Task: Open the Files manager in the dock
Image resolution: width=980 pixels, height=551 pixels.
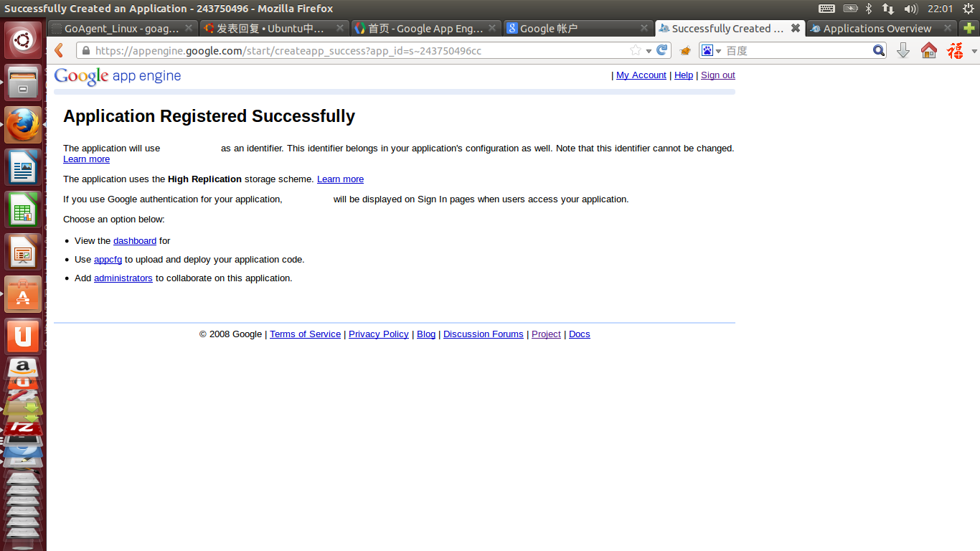Action: tap(23, 83)
